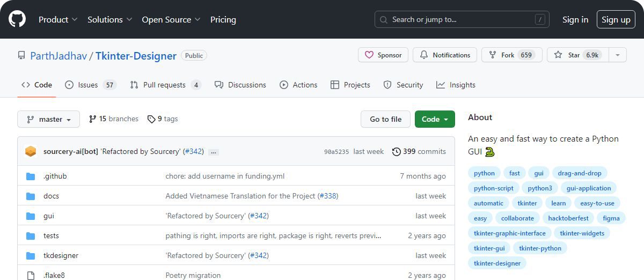Open the sourcery-ai[bot] author link
The image size is (644, 280).
71,152
